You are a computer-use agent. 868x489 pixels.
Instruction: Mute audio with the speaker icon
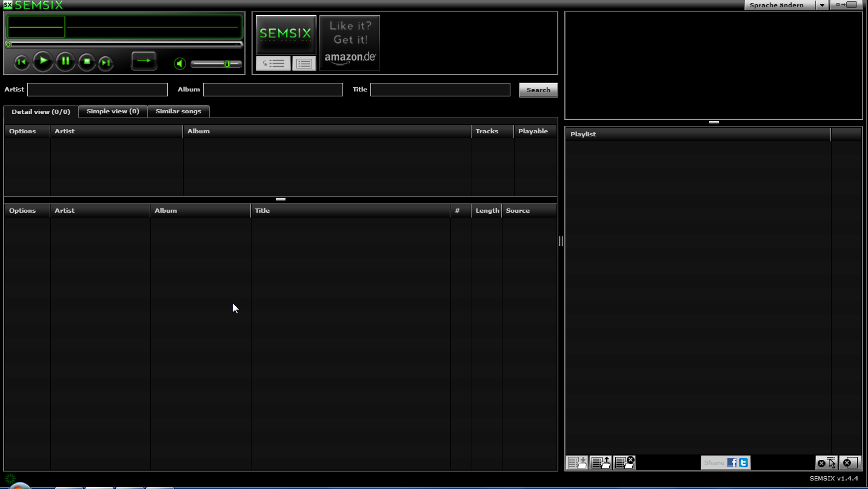[x=180, y=63]
